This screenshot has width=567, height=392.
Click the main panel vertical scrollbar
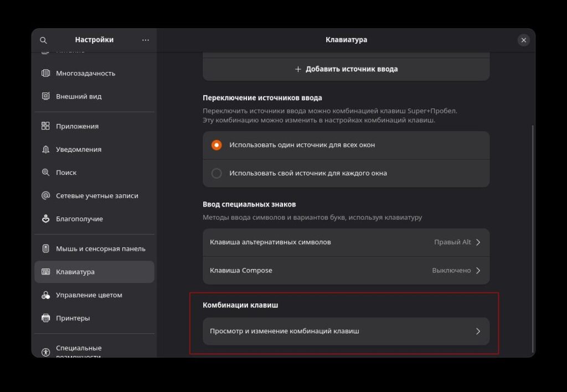point(533,238)
